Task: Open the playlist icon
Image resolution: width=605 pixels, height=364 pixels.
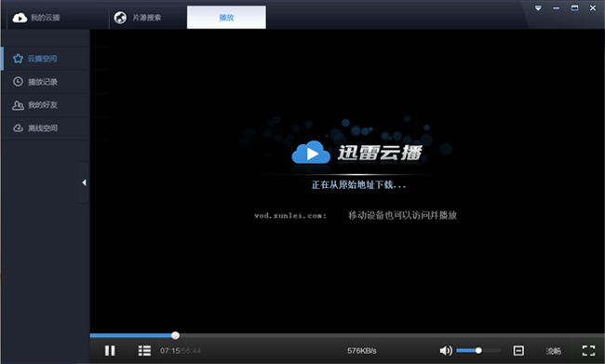Action: [144, 350]
